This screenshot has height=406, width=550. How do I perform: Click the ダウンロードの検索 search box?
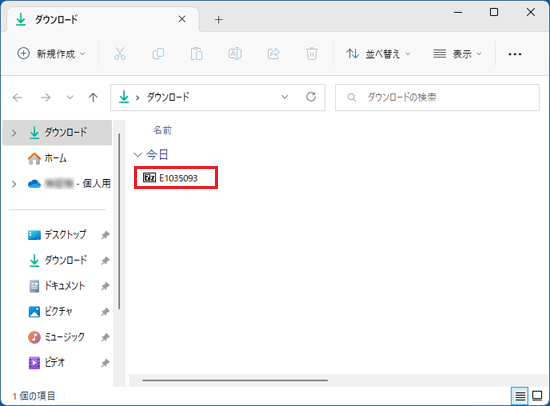tap(437, 97)
